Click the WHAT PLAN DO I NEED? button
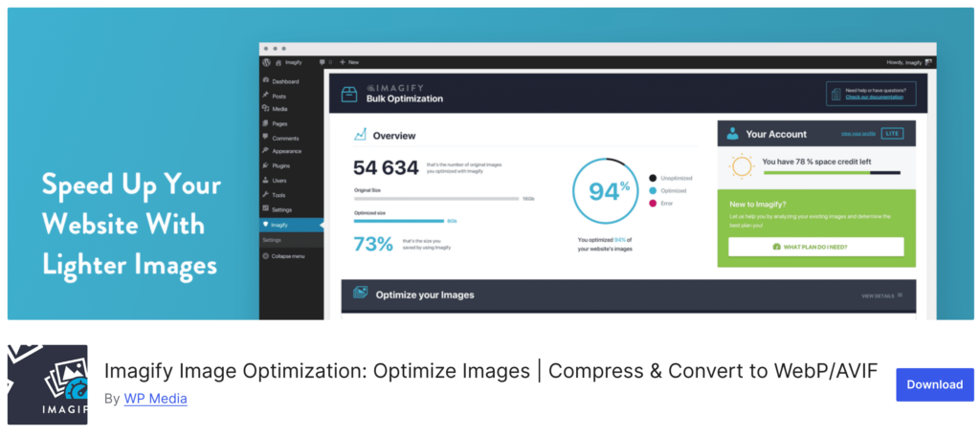Viewport: 980px width, 436px height. point(815,247)
